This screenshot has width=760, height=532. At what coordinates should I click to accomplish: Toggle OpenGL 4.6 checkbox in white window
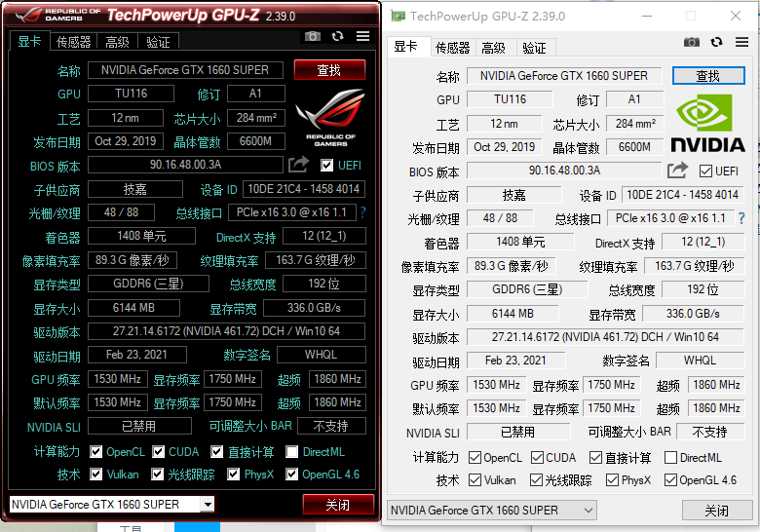pos(670,479)
